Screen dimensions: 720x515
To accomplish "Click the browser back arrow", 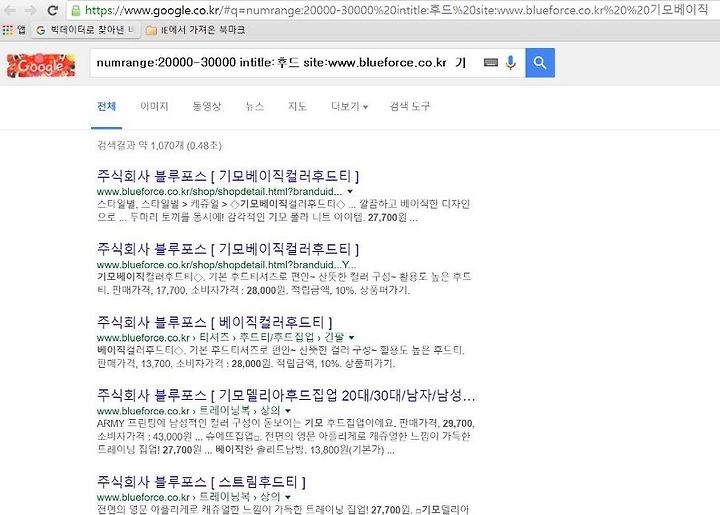I will click(x=10, y=10).
